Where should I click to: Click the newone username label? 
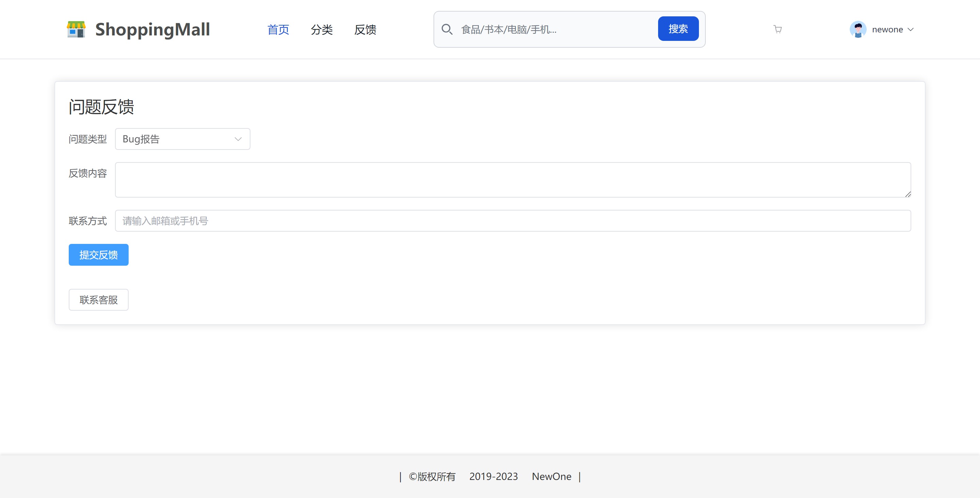[887, 29]
